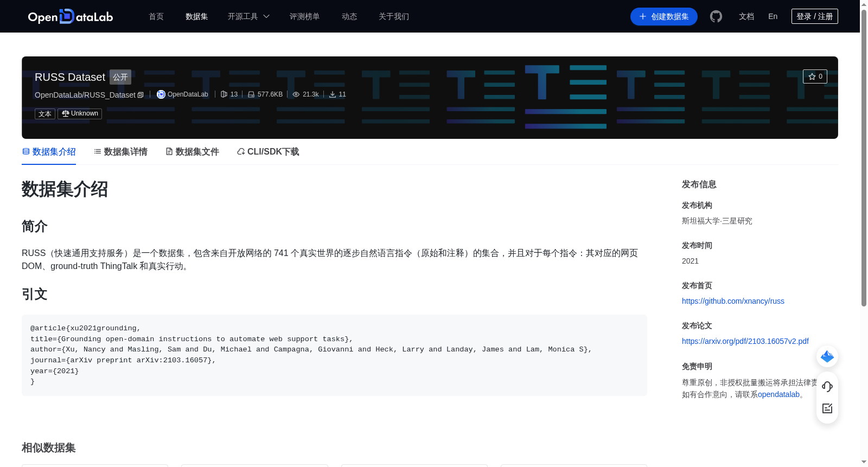The height and width of the screenshot is (467, 868).
Task: Click the OpenDataLab publisher name
Action: click(x=188, y=94)
